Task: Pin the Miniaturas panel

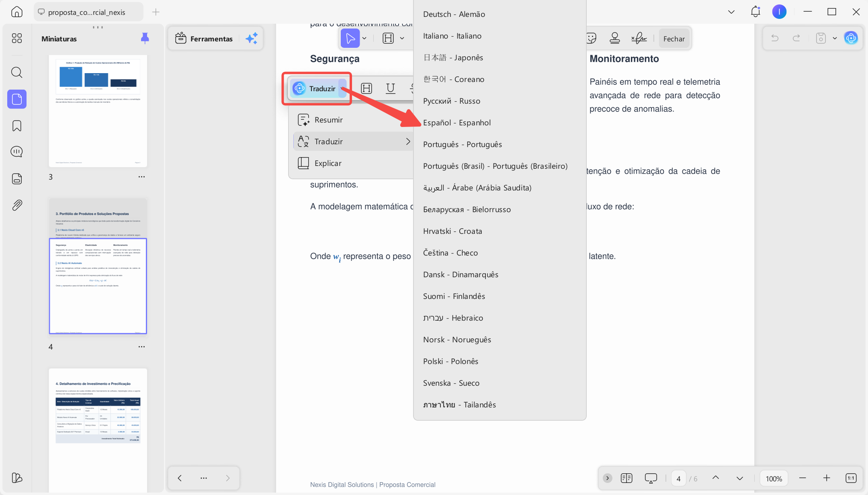Action: (x=145, y=38)
